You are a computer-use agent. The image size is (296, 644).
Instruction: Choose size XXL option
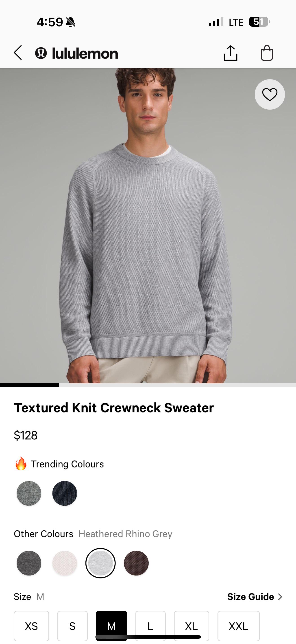click(x=238, y=626)
